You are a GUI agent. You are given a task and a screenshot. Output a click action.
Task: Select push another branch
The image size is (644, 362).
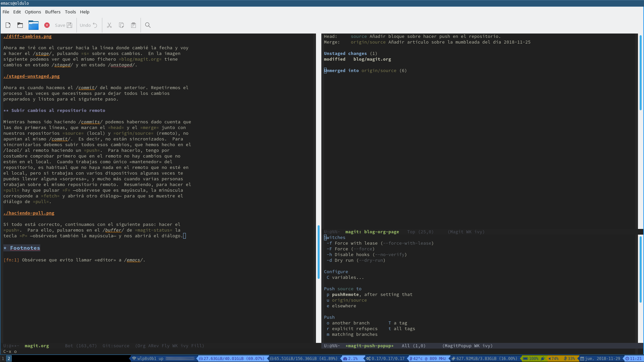tap(348, 323)
